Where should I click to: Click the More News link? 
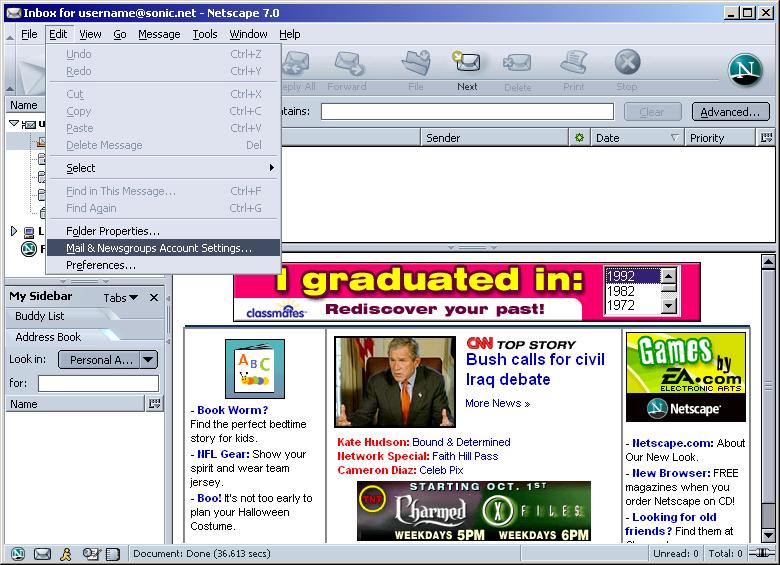[497, 403]
